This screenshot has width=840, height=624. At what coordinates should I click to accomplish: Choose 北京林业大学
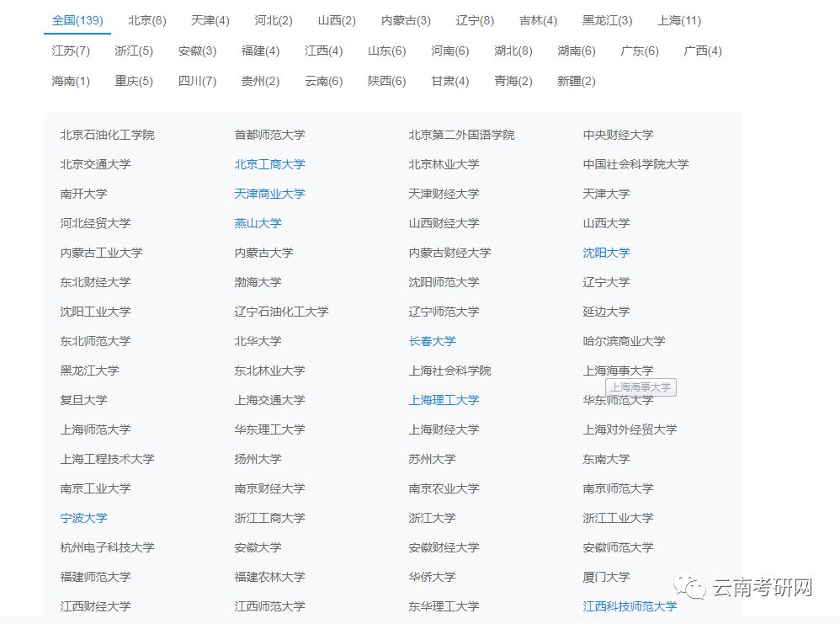click(444, 164)
